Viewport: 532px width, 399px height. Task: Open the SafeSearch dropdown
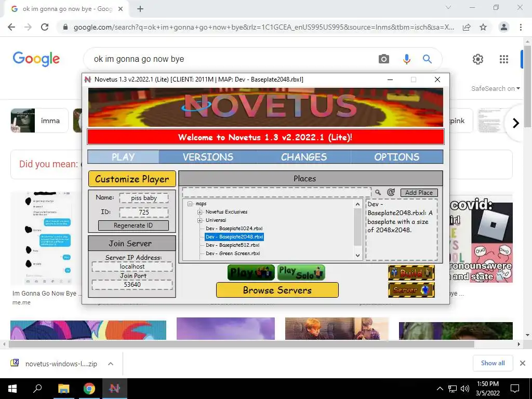click(495, 88)
